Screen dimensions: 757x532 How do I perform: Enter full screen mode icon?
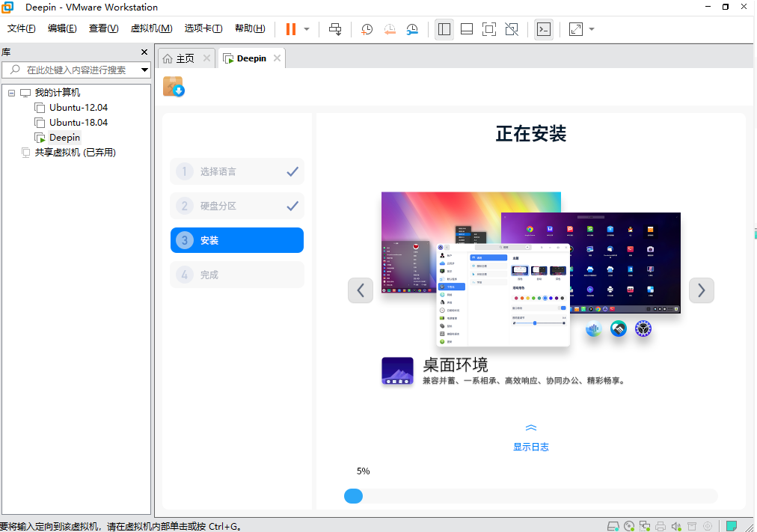(489, 29)
